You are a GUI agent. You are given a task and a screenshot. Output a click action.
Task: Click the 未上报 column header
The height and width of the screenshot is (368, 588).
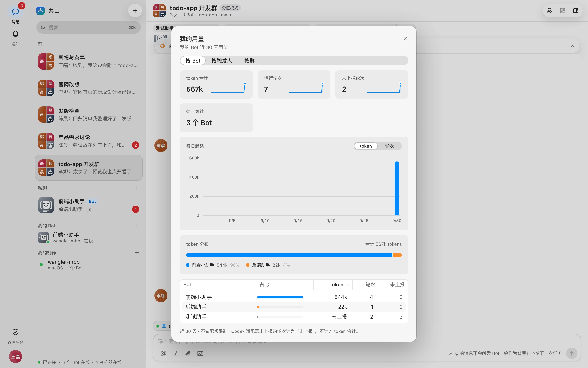coord(393,285)
